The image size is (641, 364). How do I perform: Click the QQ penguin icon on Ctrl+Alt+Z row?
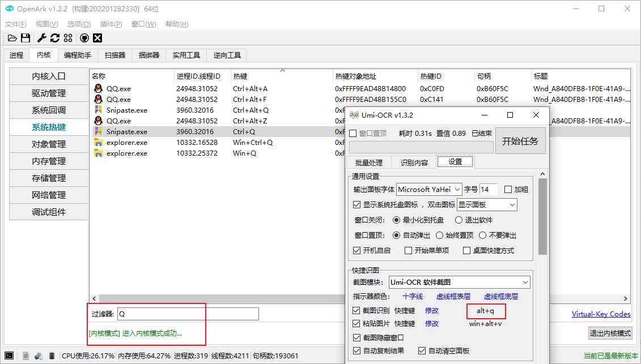98,121
